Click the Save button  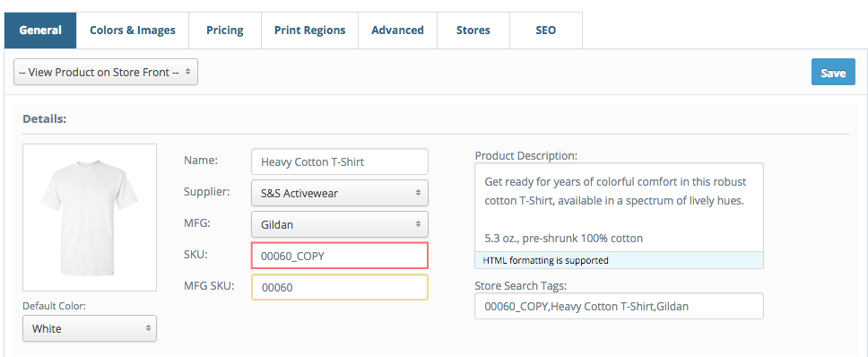click(x=833, y=73)
